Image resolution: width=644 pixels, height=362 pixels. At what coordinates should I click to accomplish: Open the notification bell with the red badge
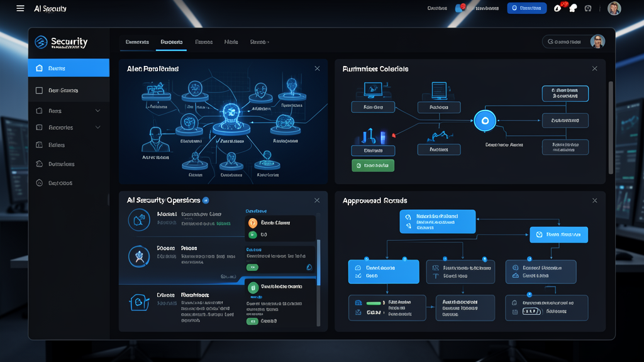558,8
